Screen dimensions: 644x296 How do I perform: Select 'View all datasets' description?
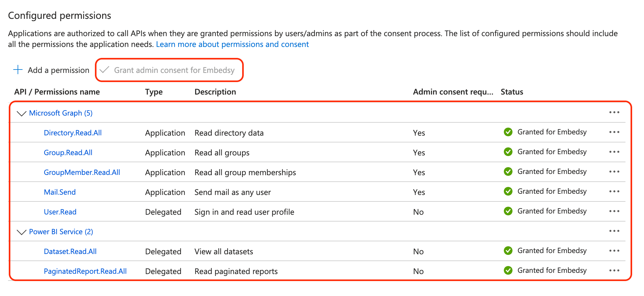(x=224, y=252)
